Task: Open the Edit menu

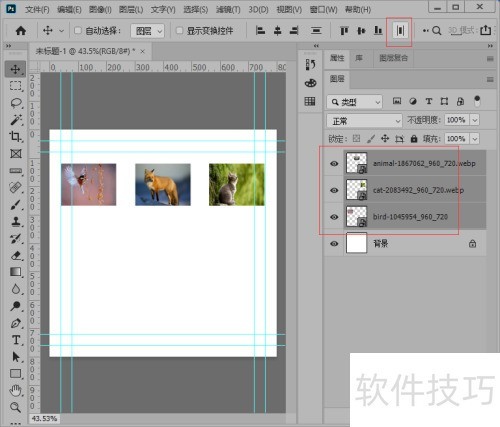Action: (x=69, y=9)
